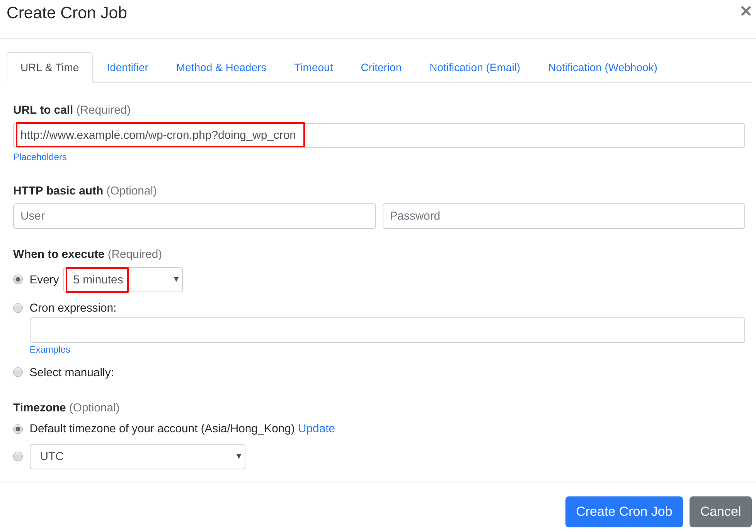Screen dimensions: 756x532
Task: Click the Examples link
Action: point(50,350)
